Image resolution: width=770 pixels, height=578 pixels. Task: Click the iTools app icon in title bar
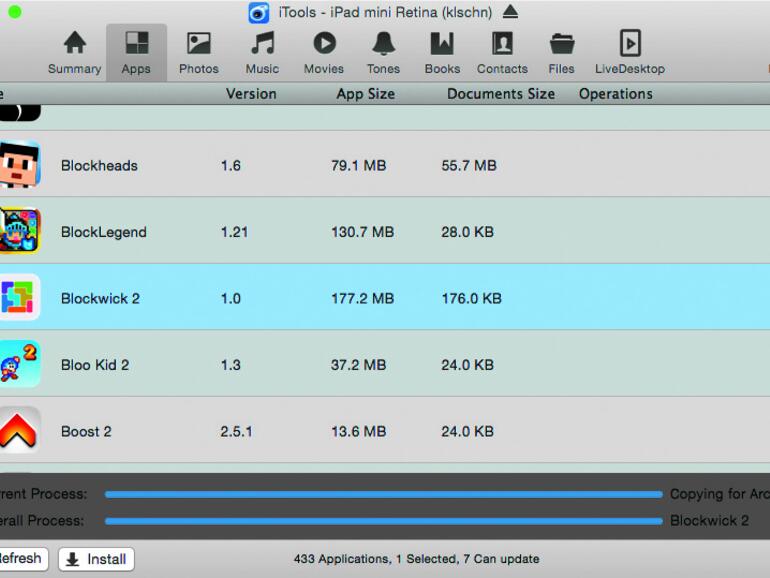(259, 13)
